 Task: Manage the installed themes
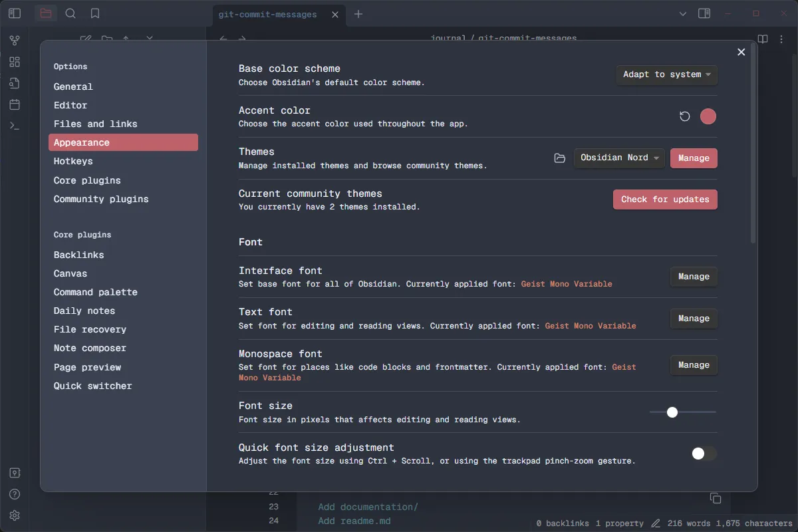[x=694, y=158]
